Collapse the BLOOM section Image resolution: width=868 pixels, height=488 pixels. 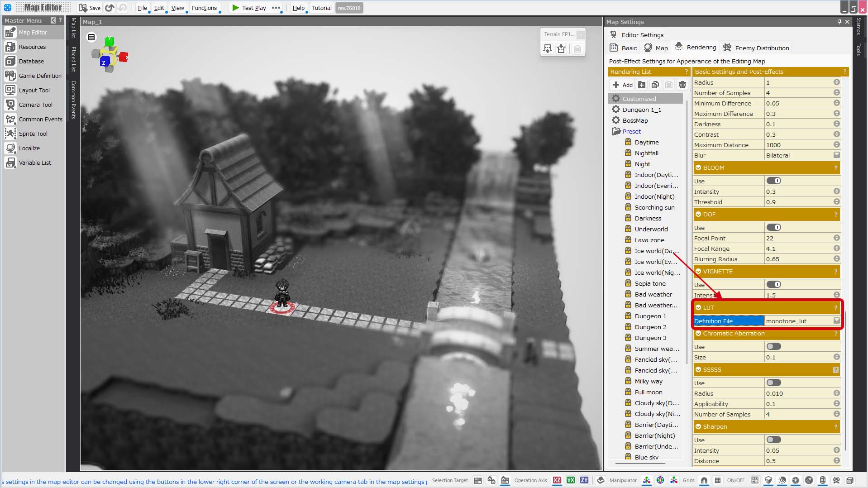point(698,167)
